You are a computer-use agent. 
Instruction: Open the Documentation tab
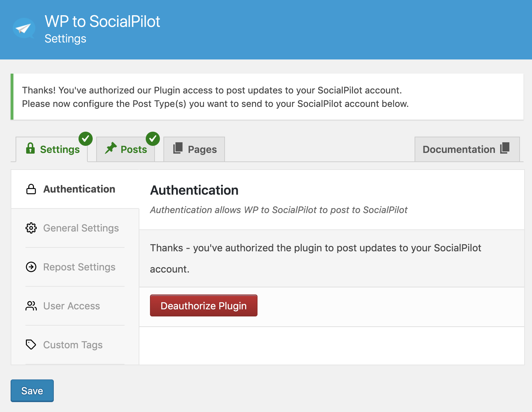(467, 149)
